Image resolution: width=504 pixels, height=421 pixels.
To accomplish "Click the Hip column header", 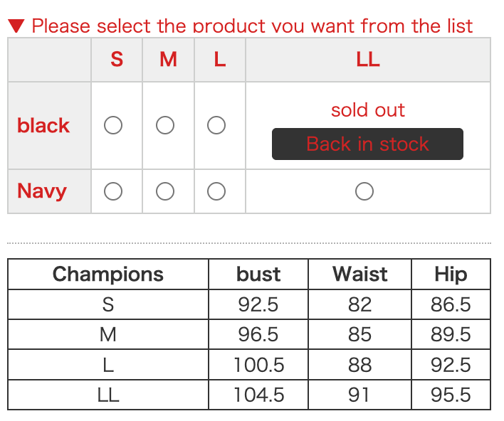I will click(451, 275).
